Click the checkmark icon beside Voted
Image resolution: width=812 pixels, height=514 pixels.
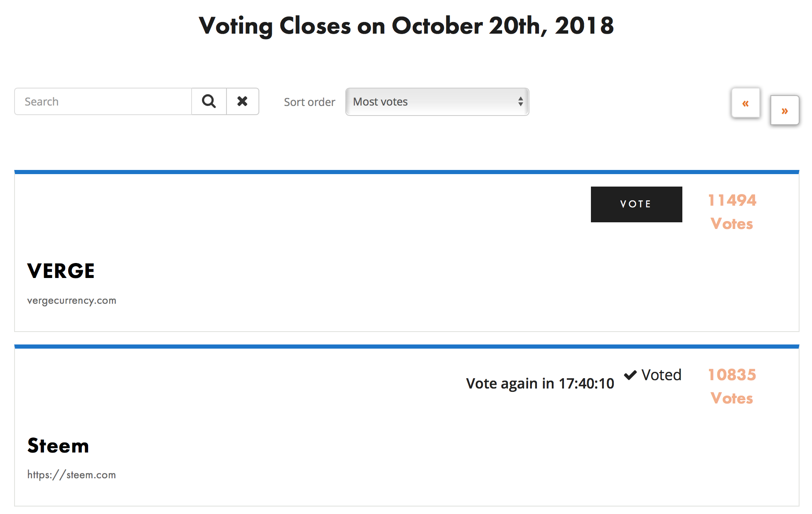point(630,375)
